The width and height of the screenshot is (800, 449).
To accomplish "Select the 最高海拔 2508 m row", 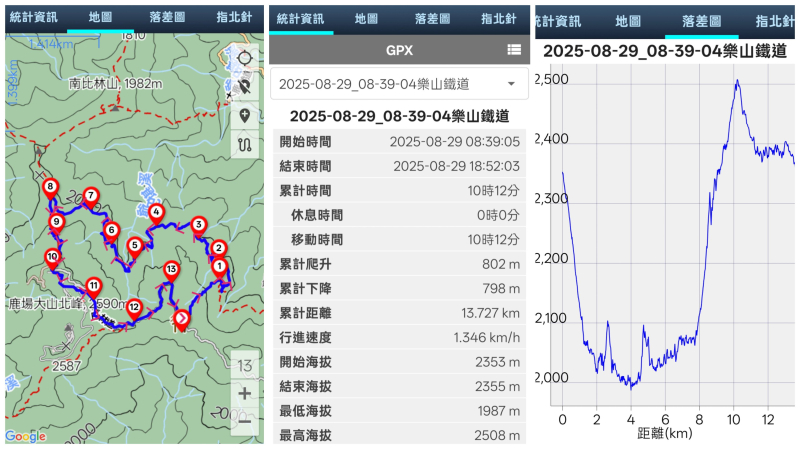I will [399, 435].
